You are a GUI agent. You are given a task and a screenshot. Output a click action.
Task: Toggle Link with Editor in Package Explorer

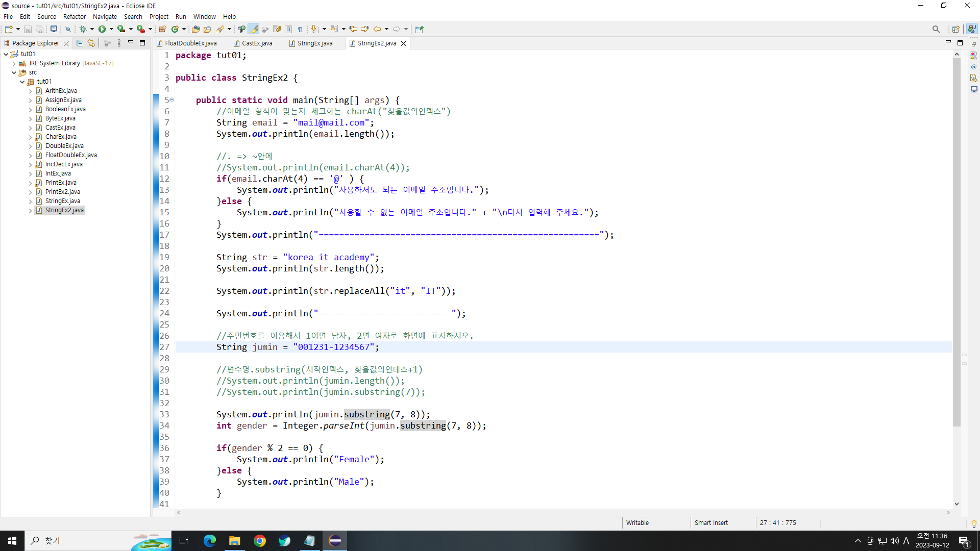pyautogui.click(x=91, y=43)
